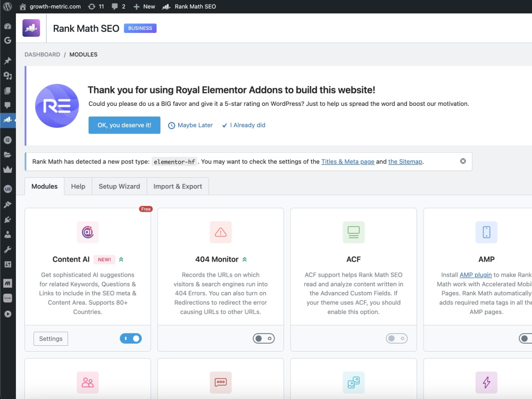532x399 pixels.
Task: Open Comments sidebar icon
Action: tap(7, 105)
